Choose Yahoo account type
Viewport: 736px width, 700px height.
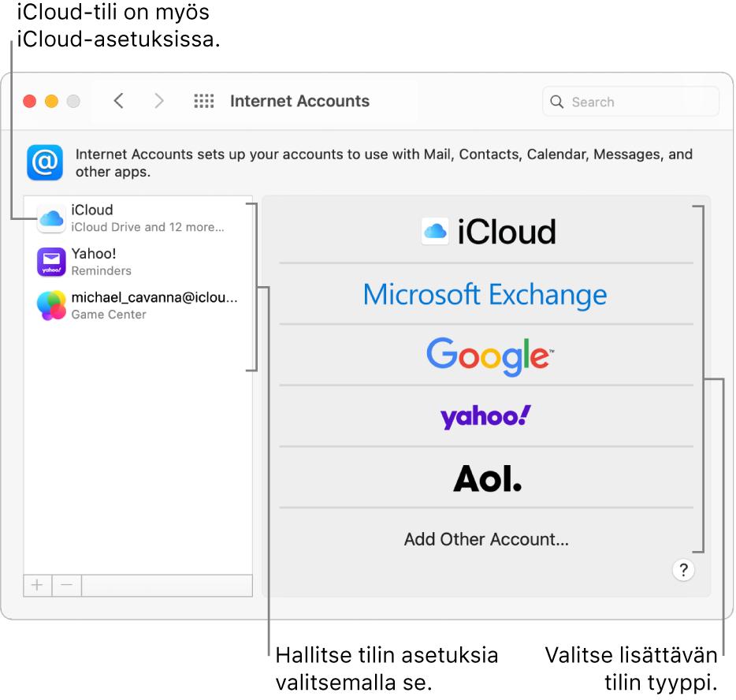click(486, 416)
